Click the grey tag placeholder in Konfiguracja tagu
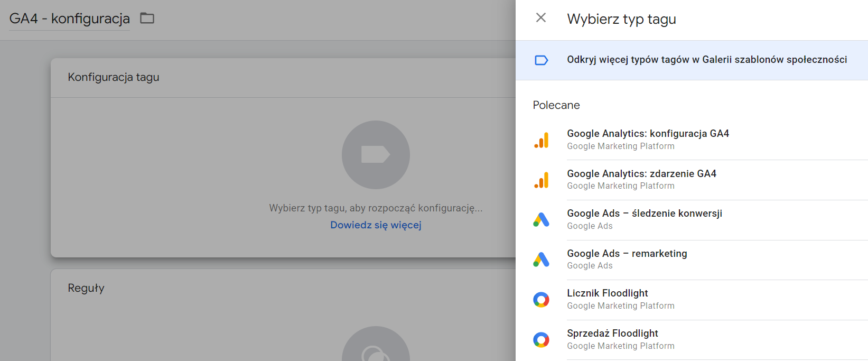Screen dimensions: 868x361 pyautogui.click(x=376, y=155)
